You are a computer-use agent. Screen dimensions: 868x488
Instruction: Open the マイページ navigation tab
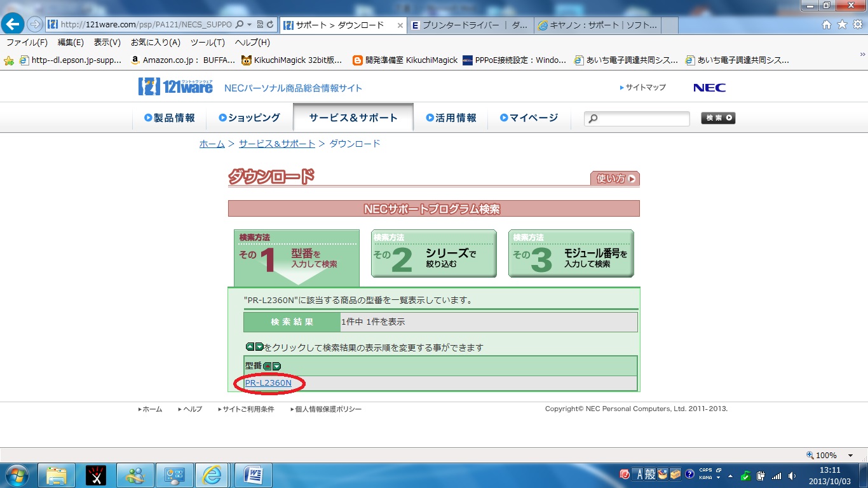(529, 118)
